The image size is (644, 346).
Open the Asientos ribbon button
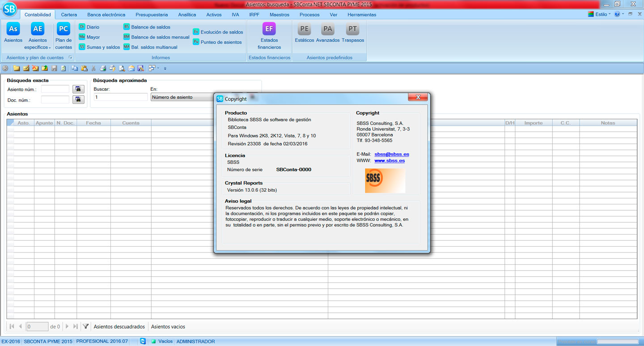13,33
